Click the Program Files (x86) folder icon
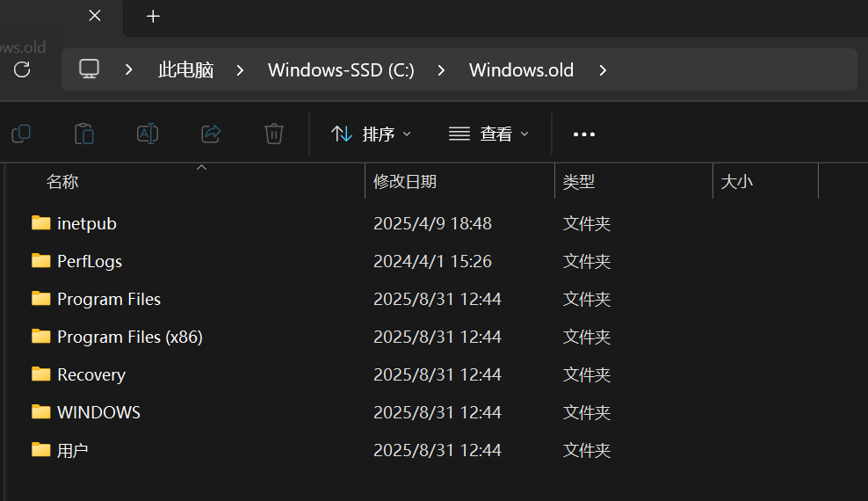Image resolution: width=868 pixels, height=501 pixels. [40, 337]
